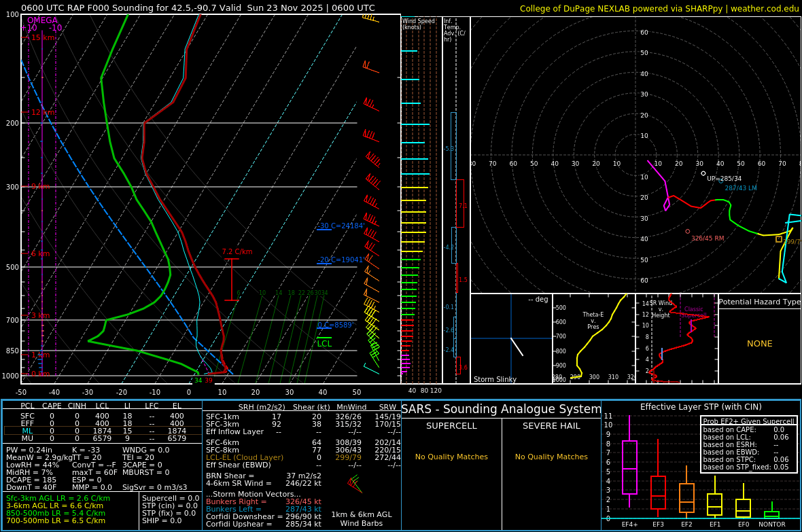Screen dimensions: 802x532
Task: Click the Wind Speed (knots) header
Action: point(419,24)
